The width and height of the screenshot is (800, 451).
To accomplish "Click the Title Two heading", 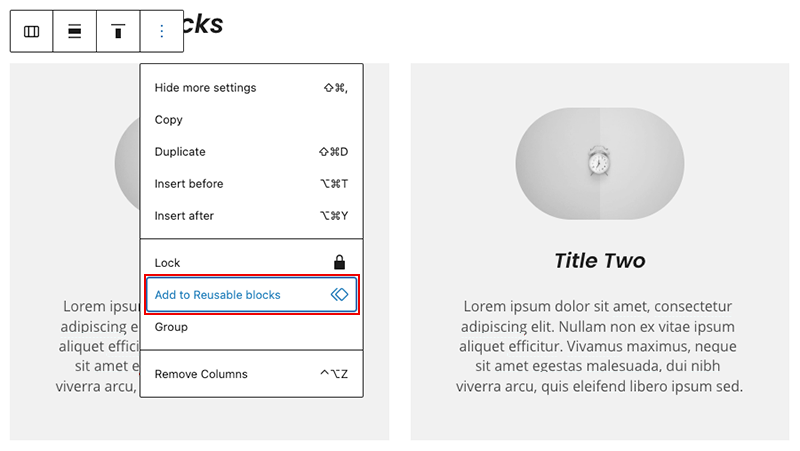I will tap(600, 261).
